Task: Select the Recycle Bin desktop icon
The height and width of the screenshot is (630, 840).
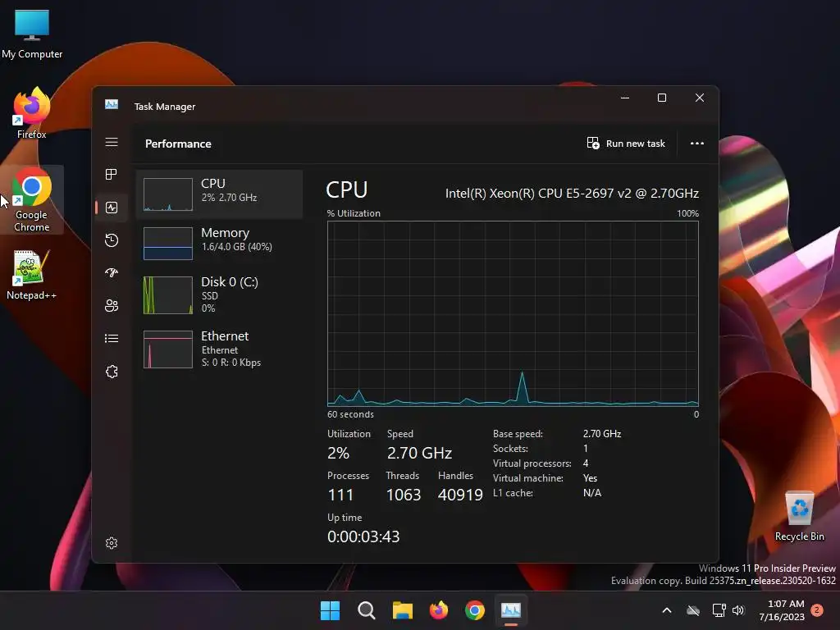Action: 799,515
